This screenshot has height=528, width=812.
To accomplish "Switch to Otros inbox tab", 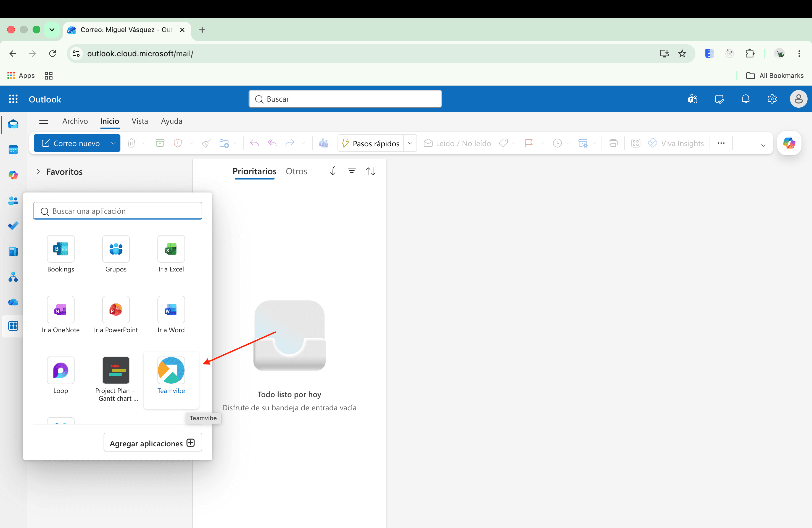I will (296, 171).
